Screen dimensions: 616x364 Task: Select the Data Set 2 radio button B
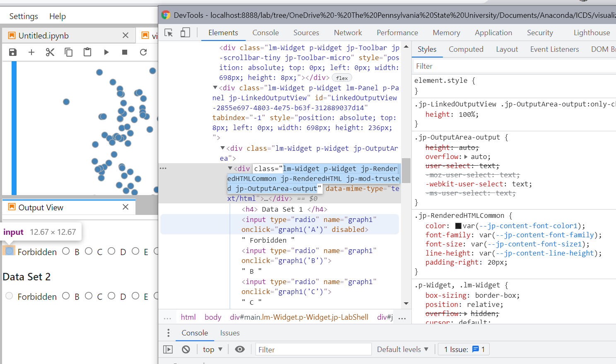point(66,296)
